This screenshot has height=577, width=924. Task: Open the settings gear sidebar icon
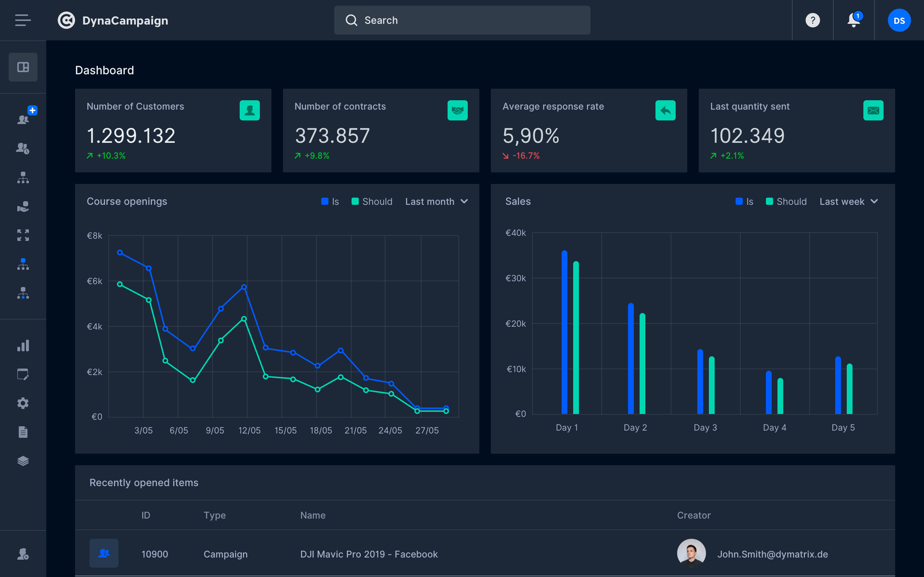click(x=23, y=403)
